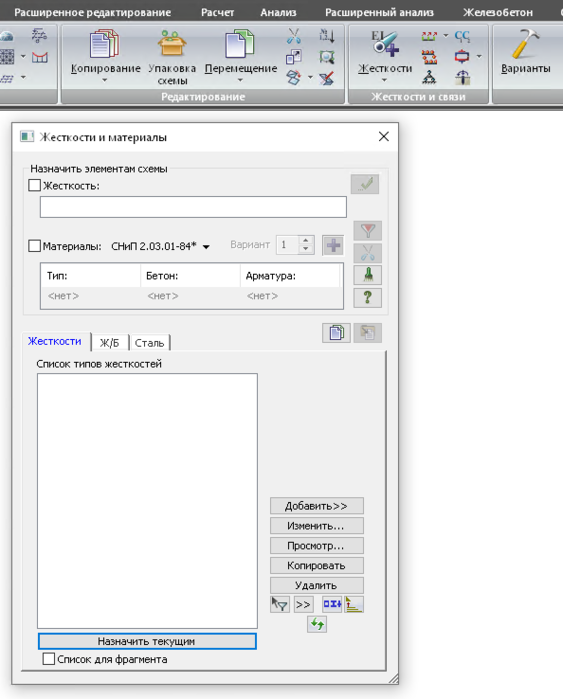Open the Перемещение dropdown arrow
The height and width of the screenshot is (699, 563).
pyautogui.click(x=240, y=81)
